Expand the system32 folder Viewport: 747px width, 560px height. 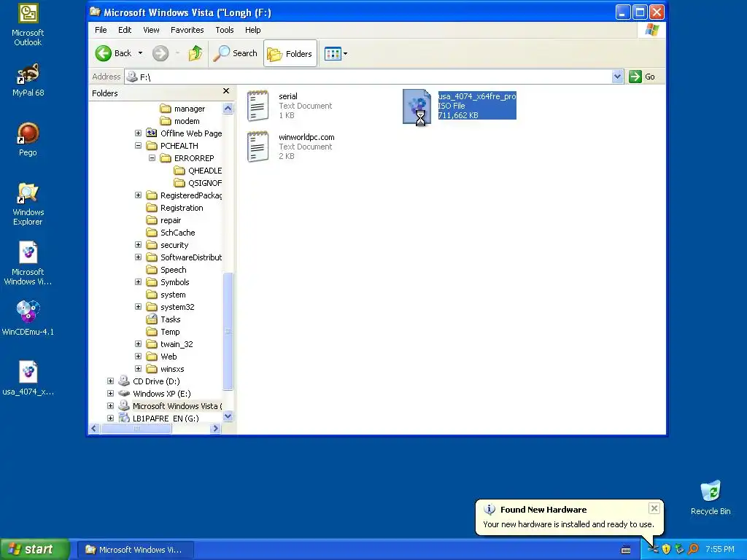point(138,307)
